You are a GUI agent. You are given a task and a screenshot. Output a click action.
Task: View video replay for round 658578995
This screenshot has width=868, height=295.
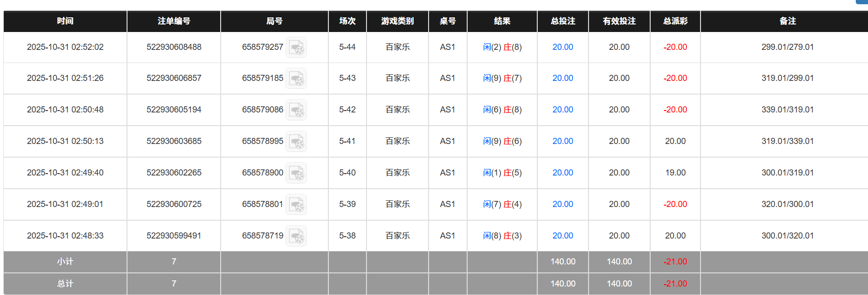296,142
